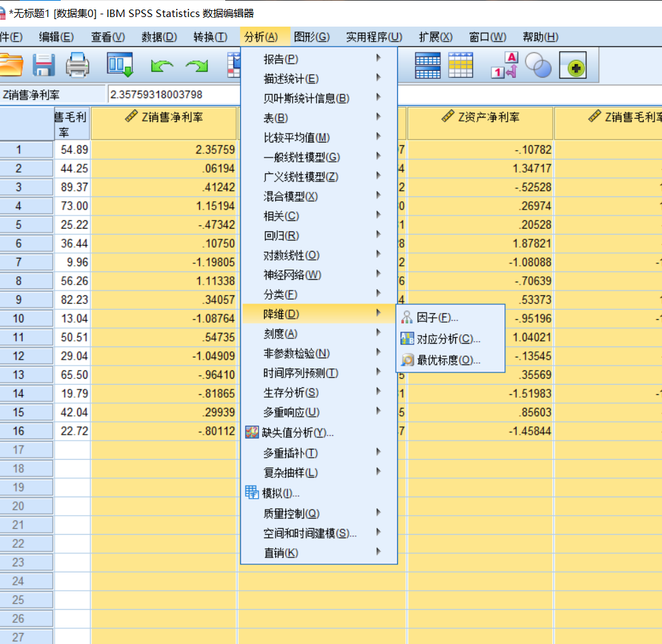This screenshot has height=644, width=662.
Task: Click the Open data file folder icon
Action: click(x=10, y=65)
